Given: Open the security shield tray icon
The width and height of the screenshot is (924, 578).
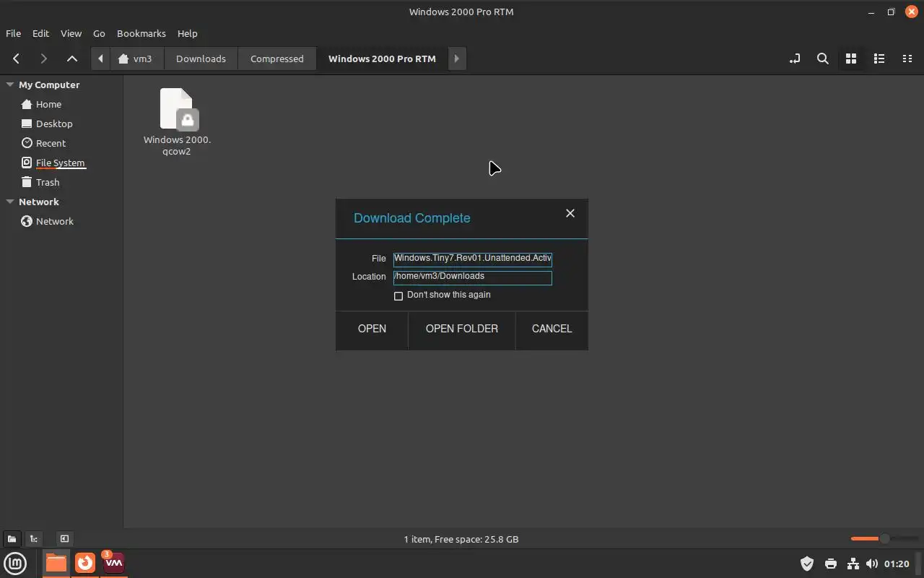Looking at the screenshot, I should [x=807, y=564].
